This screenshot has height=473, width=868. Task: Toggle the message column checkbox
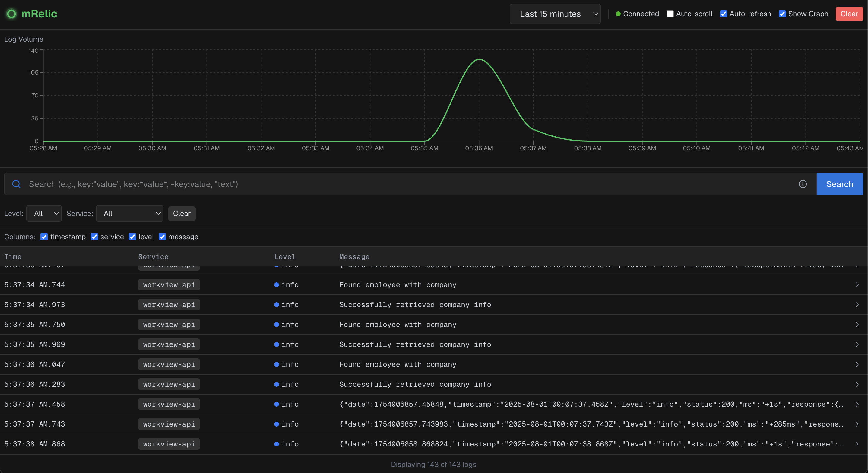point(162,237)
